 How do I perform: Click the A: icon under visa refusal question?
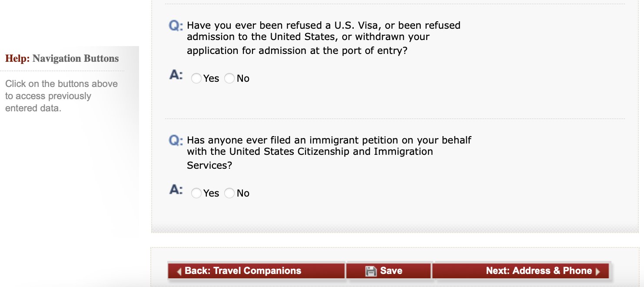(x=176, y=75)
